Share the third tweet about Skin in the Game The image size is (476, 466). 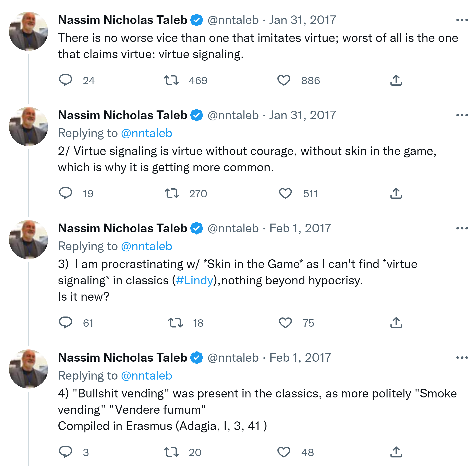tap(396, 323)
